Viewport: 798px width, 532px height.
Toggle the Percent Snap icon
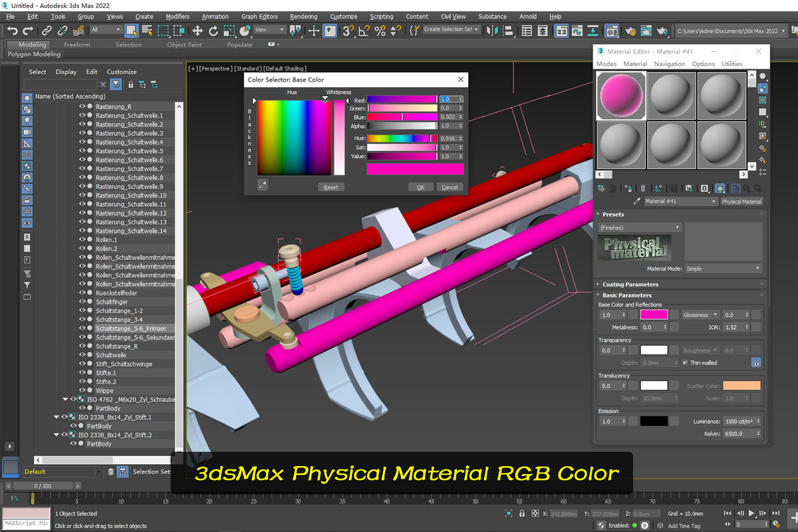pos(380,30)
